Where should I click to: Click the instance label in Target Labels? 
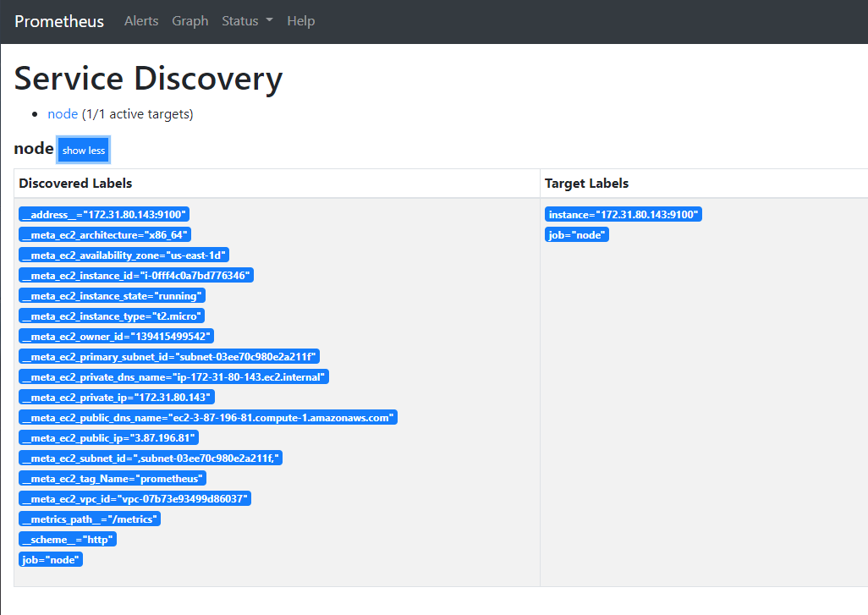(624, 214)
